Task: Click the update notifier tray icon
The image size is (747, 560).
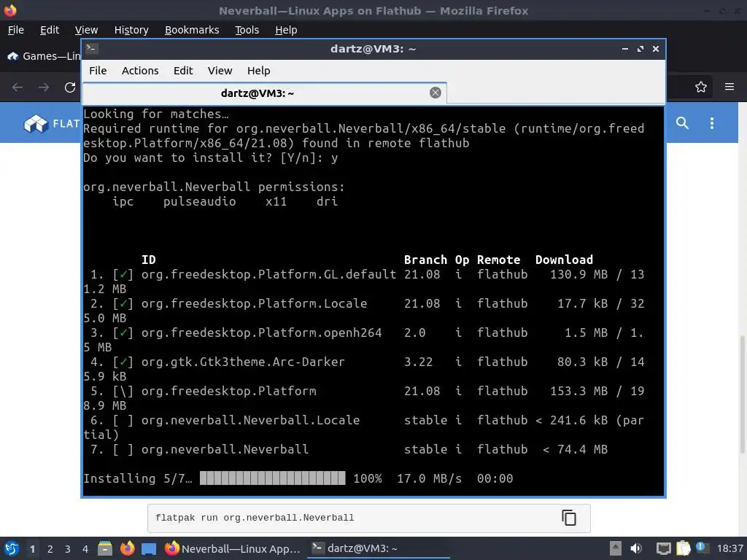Action: 701,548
